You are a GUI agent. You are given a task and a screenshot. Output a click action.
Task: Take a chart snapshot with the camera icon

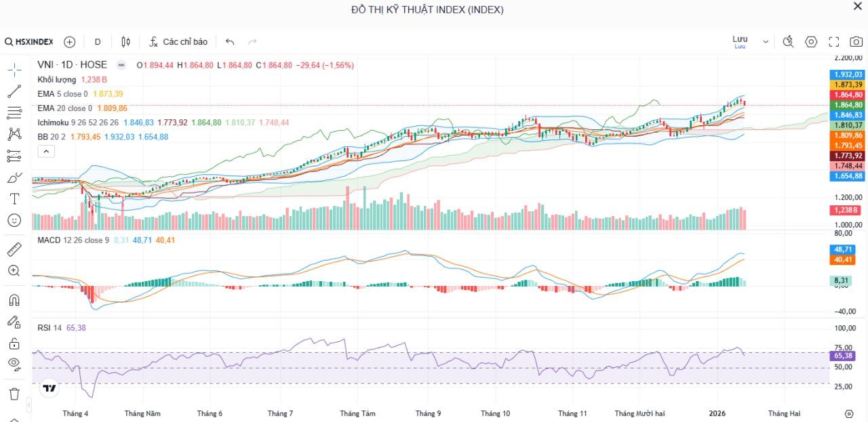tap(856, 41)
